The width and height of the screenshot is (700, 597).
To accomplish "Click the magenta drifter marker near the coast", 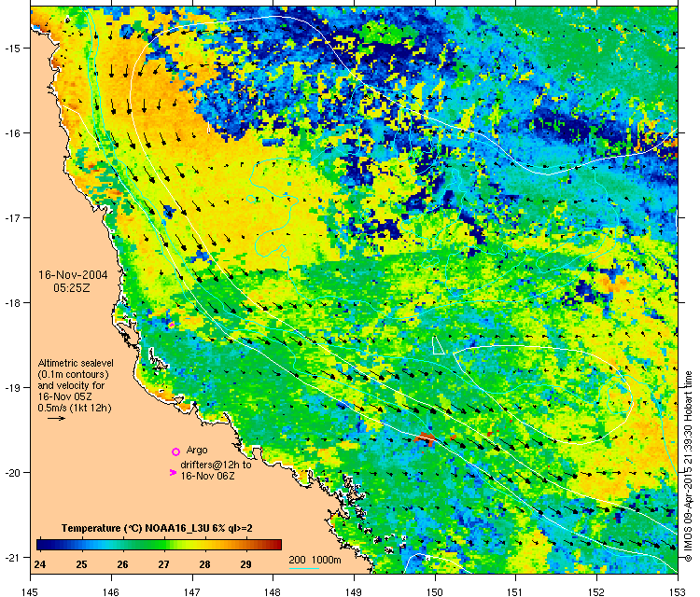I will tap(172, 325).
